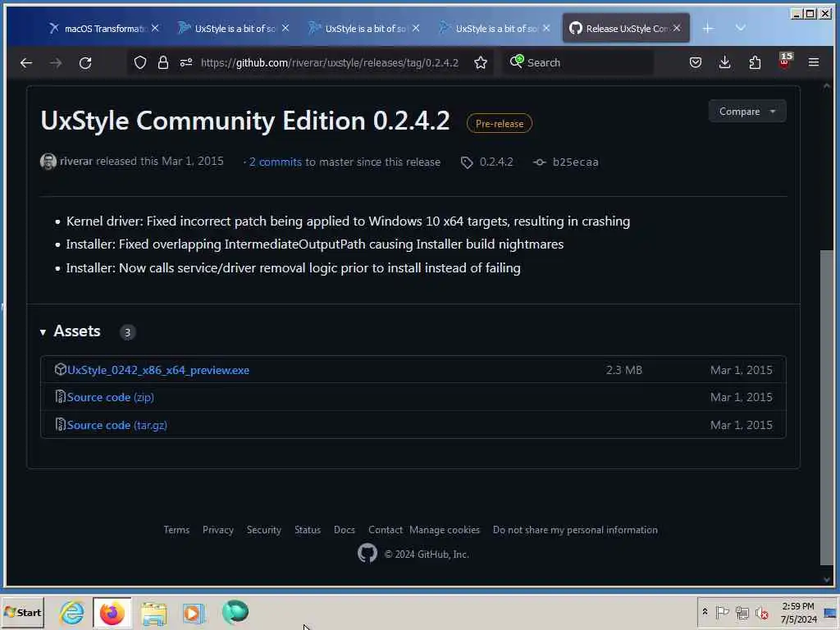
Task: Click the tar.gz file icon
Action: [x=60, y=425]
